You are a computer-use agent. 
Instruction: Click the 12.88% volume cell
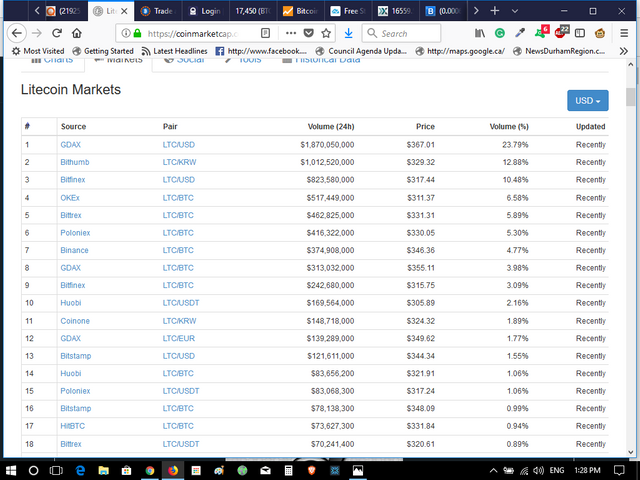click(515, 162)
